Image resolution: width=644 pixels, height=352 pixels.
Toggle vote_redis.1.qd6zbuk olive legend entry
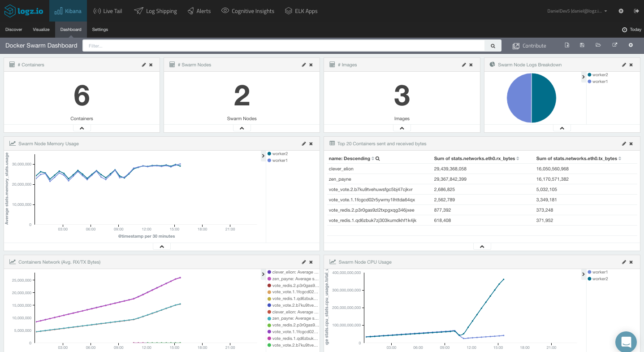[293, 299]
